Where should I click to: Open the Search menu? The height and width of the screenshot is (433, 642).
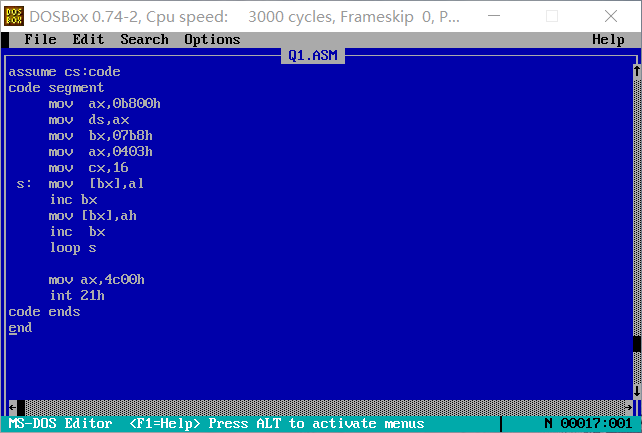(x=144, y=39)
